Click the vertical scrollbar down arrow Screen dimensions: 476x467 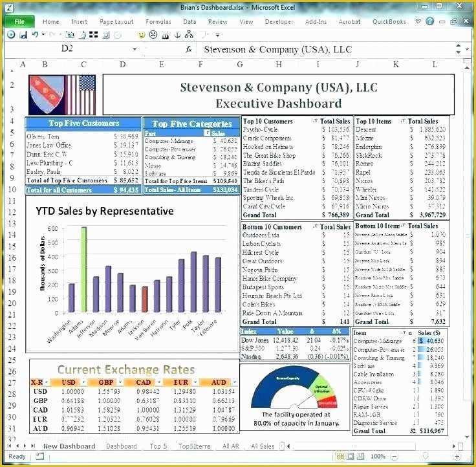[x=467, y=437]
